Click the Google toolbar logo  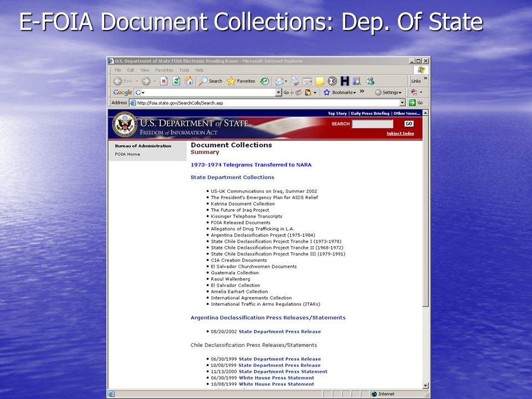122,93
